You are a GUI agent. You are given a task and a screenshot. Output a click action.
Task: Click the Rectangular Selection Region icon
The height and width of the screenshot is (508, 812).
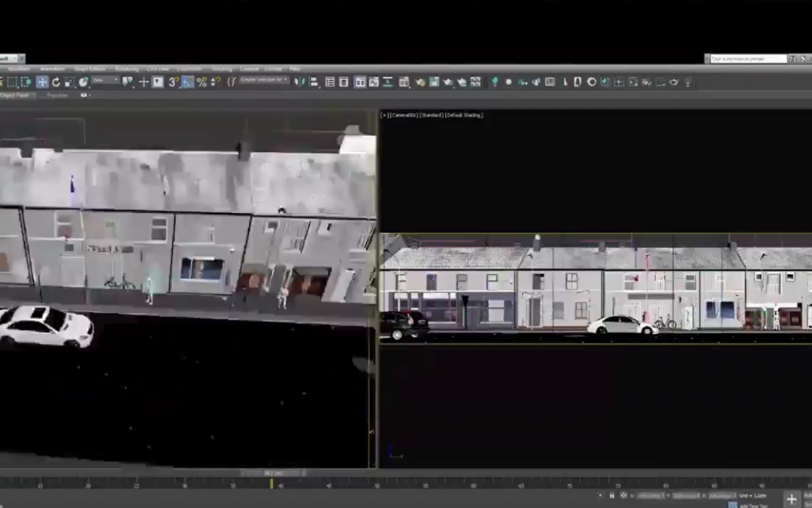click(x=12, y=82)
